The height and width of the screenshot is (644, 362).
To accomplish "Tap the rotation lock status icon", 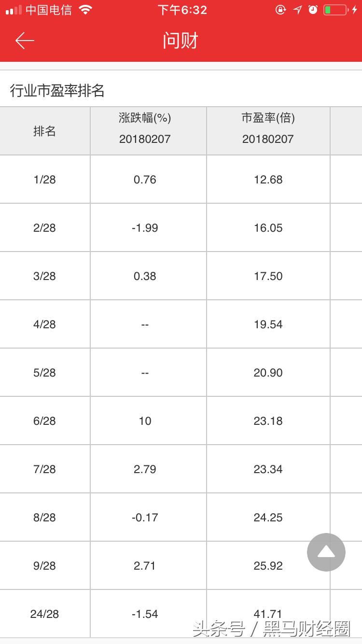I will click(x=280, y=10).
